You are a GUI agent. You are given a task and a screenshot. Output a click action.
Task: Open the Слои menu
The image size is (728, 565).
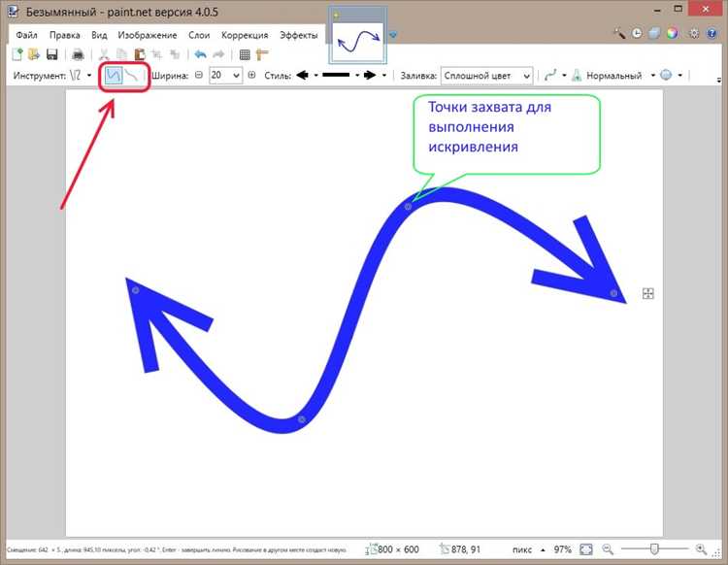click(199, 35)
